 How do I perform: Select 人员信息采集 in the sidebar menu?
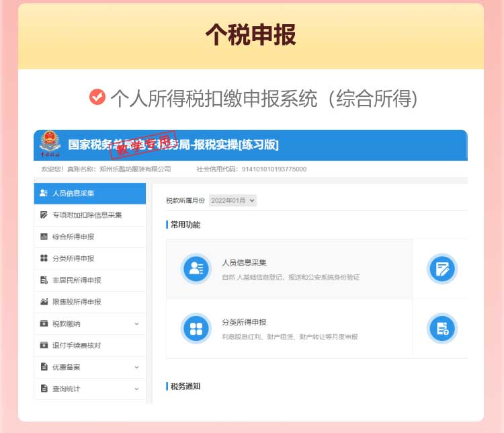(73, 194)
